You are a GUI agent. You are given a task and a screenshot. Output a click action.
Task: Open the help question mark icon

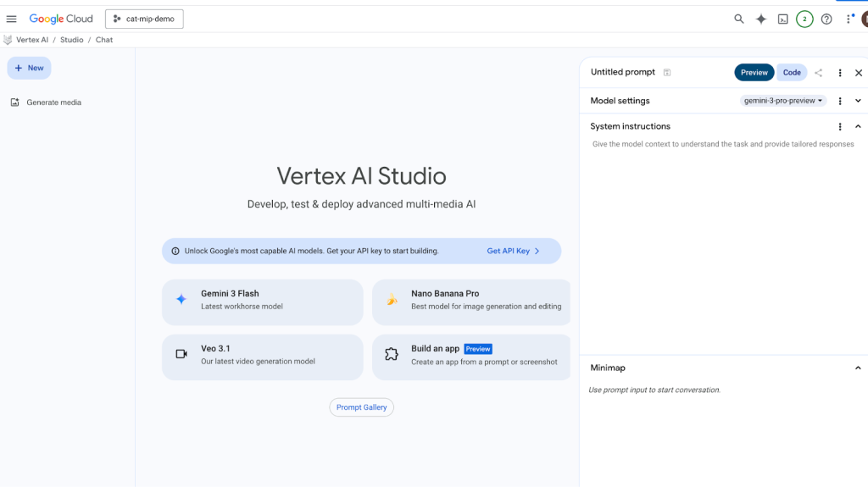click(x=826, y=19)
